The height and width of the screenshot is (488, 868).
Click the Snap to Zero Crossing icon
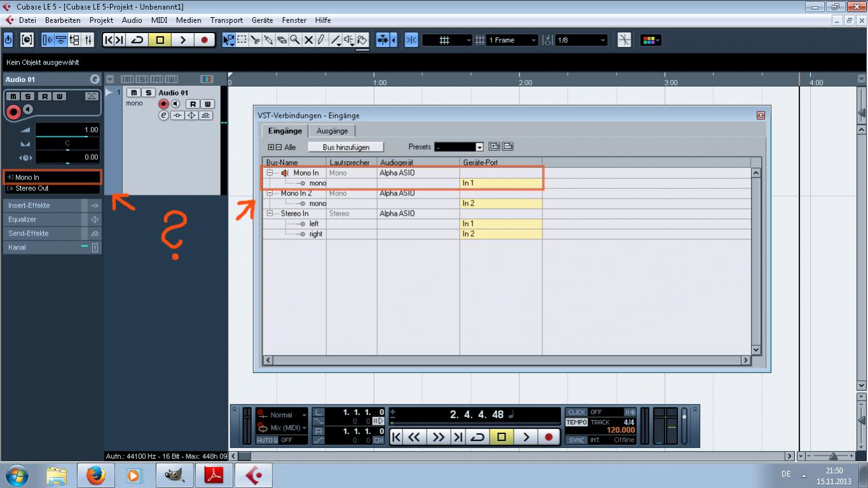(x=624, y=40)
